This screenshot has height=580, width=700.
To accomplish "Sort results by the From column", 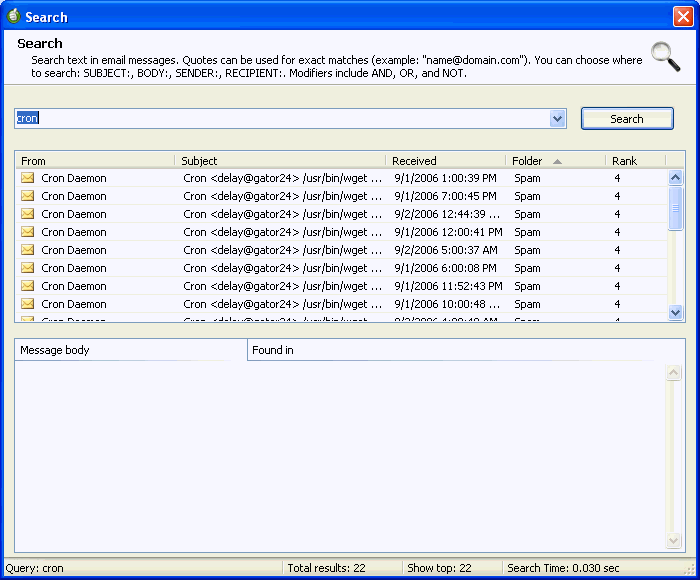I will 95,161.
